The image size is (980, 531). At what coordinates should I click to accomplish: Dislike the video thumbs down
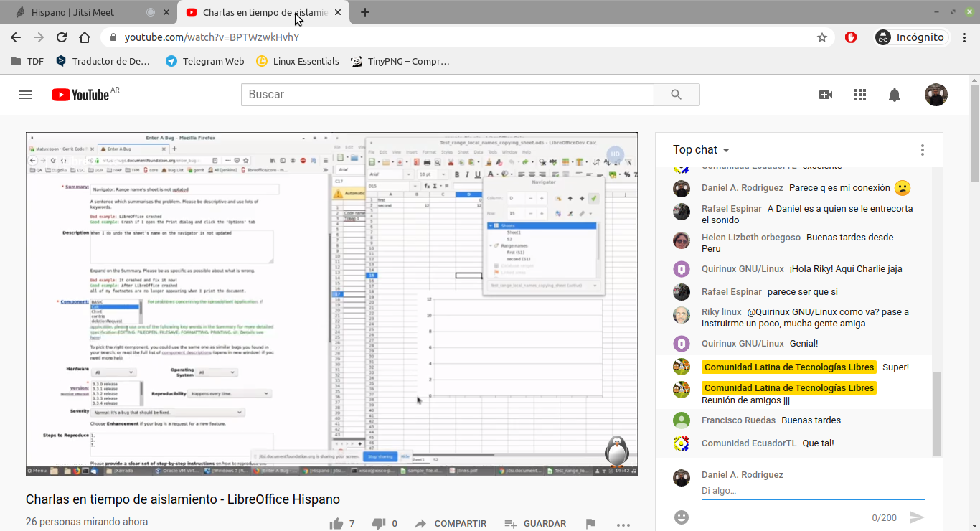point(379,524)
